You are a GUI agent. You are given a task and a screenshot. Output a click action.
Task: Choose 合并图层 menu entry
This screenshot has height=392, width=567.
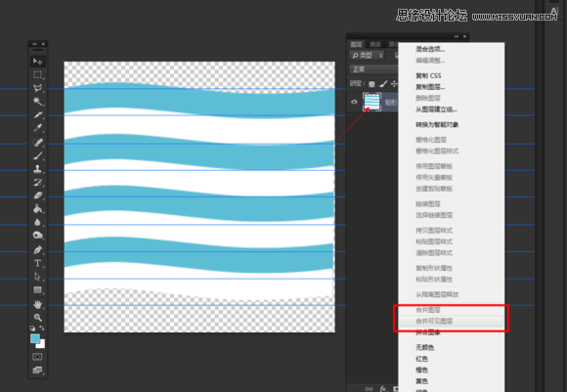coord(428,310)
